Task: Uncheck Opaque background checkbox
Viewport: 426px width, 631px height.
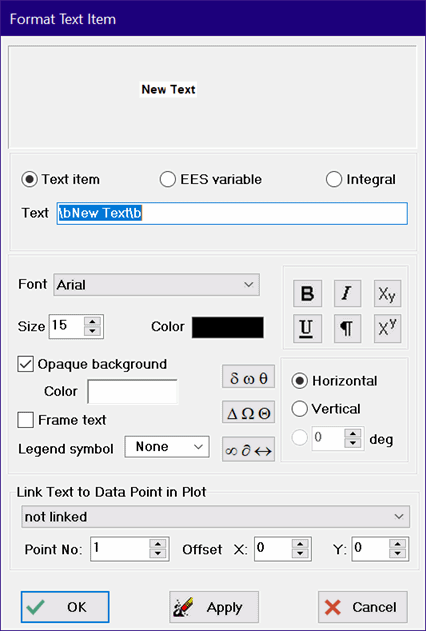Action: click(25, 364)
